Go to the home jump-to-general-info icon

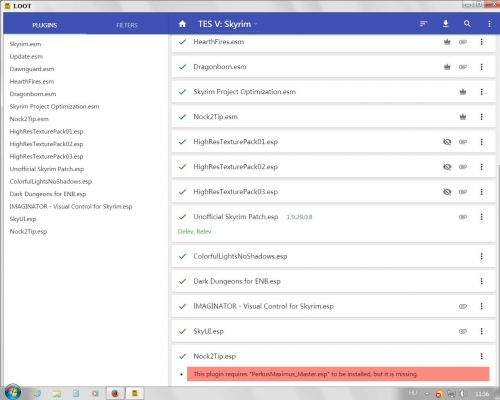(x=182, y=24)
